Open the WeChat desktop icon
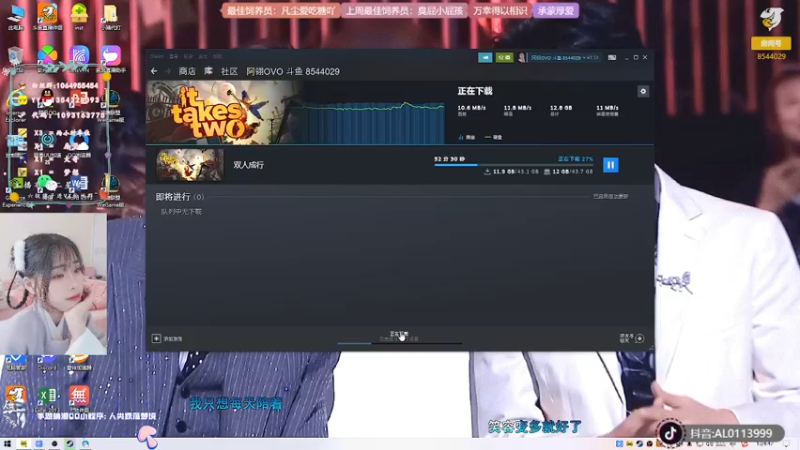The image size is (800, 450). tap(47, 183)
